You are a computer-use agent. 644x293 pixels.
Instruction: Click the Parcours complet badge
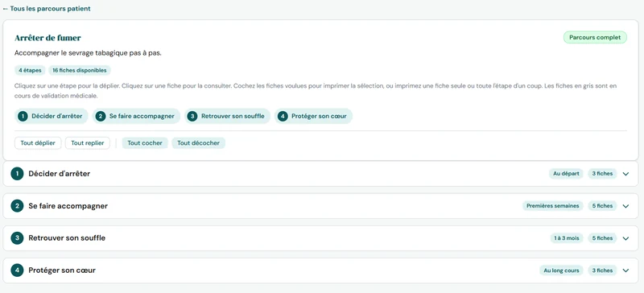coord(595,37)
